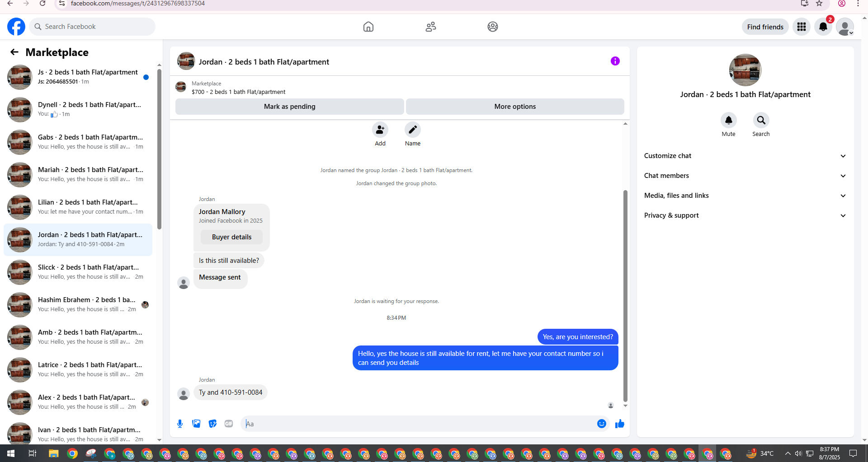Open Js conversation in the list
Viewport: 868px width, 462px height.
point(78,77)
